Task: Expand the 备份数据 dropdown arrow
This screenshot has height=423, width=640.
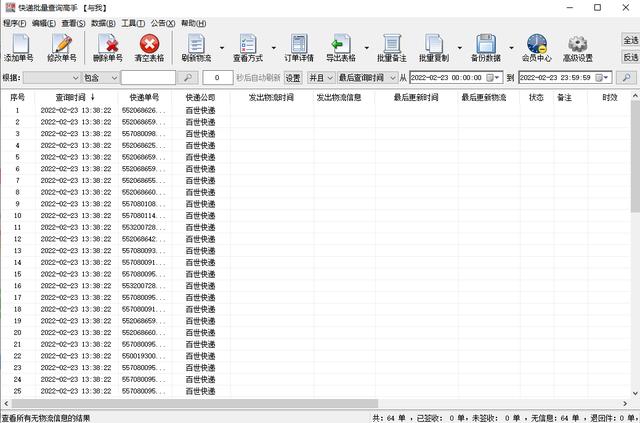Action: [511, 48]
